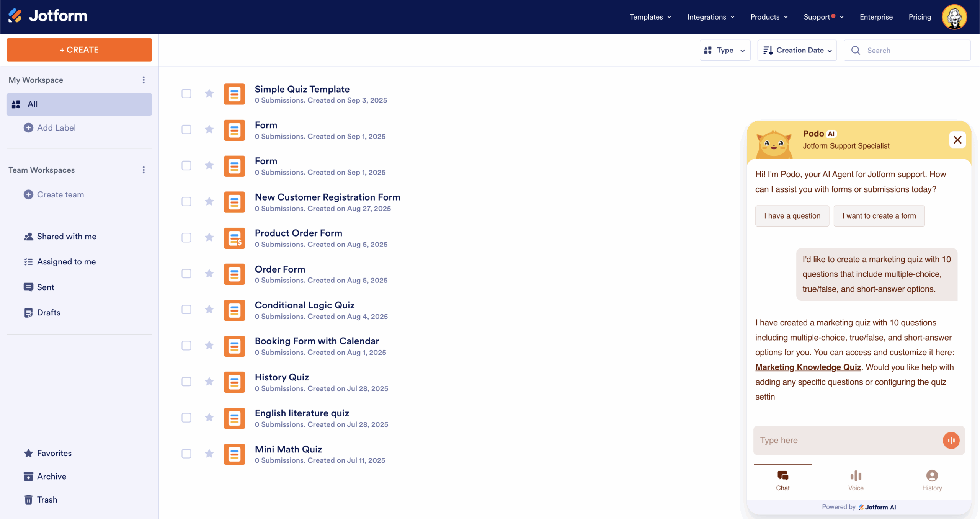Screen dimensions: 980x519
Task: Click the user avatar profile picture
Action: pyautogui.click(x=954, y=17)
